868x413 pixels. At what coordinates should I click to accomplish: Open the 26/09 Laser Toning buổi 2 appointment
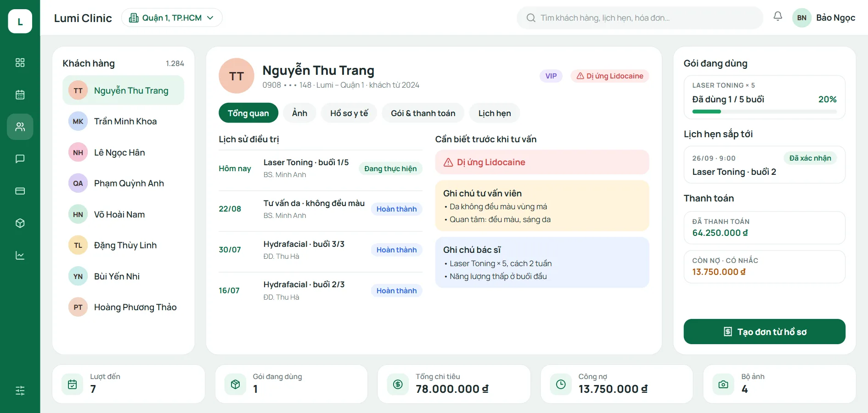[764, 165]
